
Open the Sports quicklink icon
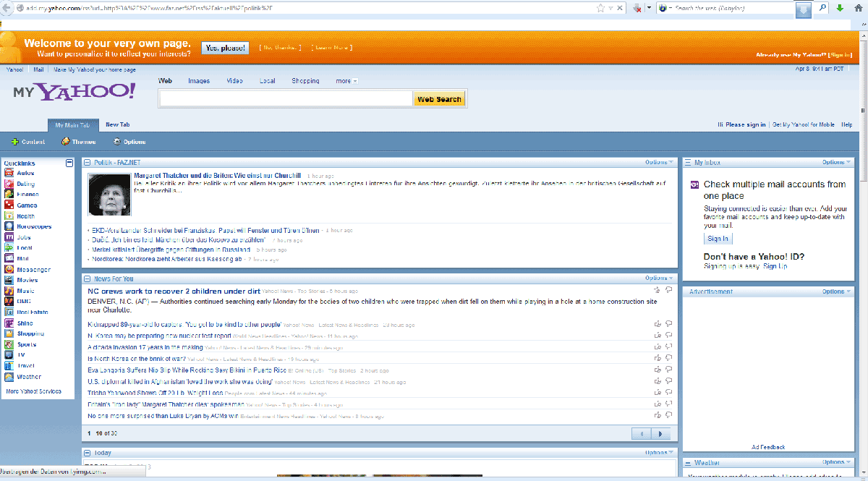9,344
